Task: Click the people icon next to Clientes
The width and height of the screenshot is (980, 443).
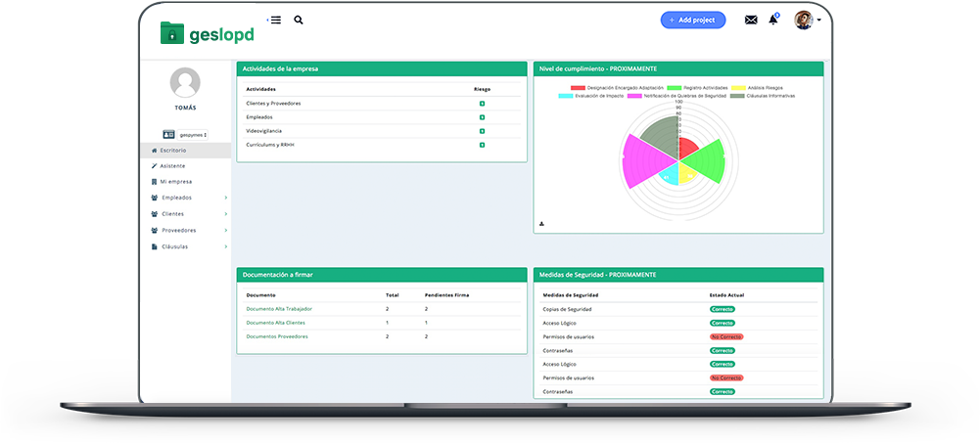Action: (155, 214)
